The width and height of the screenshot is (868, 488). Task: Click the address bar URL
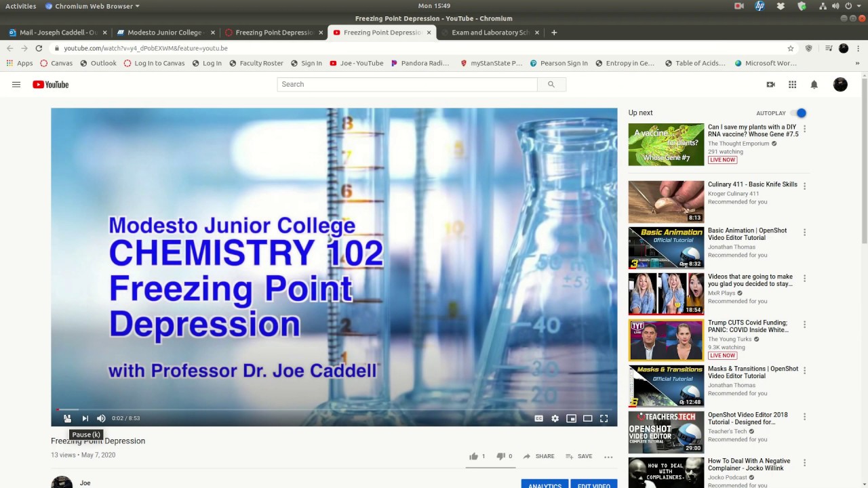point(146,48)
